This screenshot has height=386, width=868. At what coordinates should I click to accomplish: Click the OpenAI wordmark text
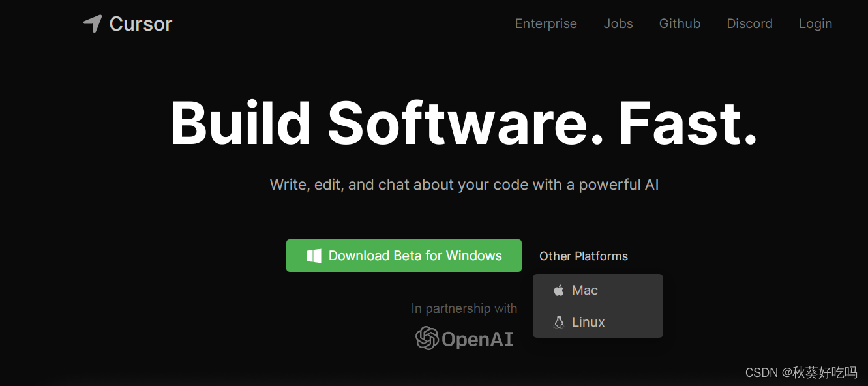477,339
